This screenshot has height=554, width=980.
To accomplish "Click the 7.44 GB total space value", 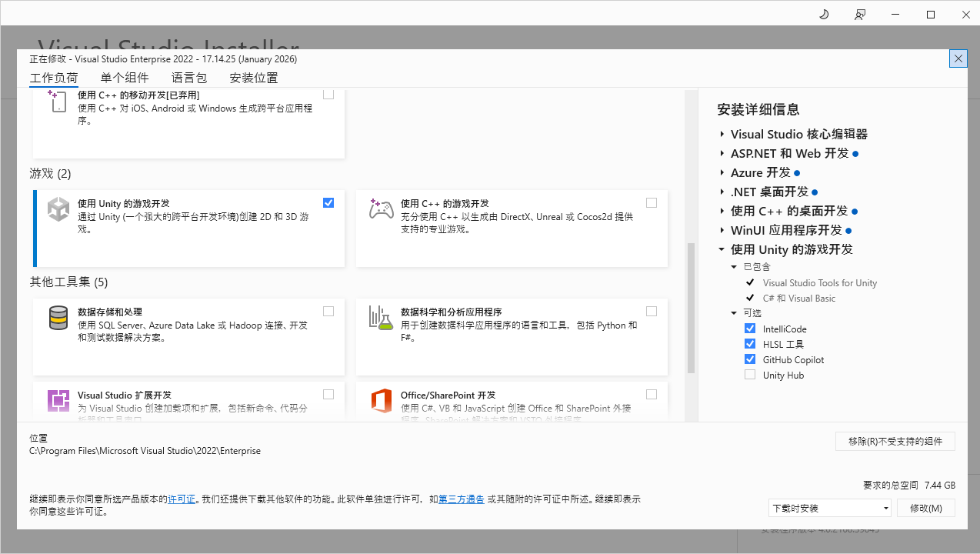I will (x=940, y=486).
